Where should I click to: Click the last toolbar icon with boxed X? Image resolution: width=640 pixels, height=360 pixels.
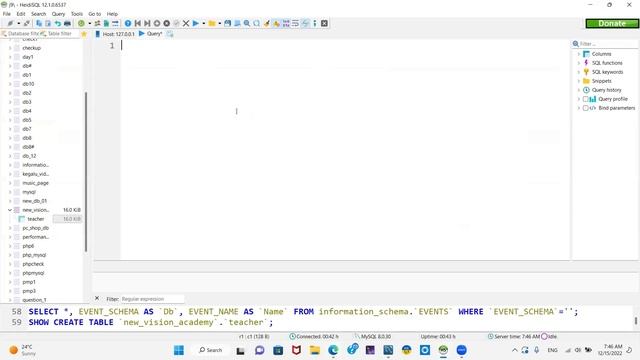point(324,23)
